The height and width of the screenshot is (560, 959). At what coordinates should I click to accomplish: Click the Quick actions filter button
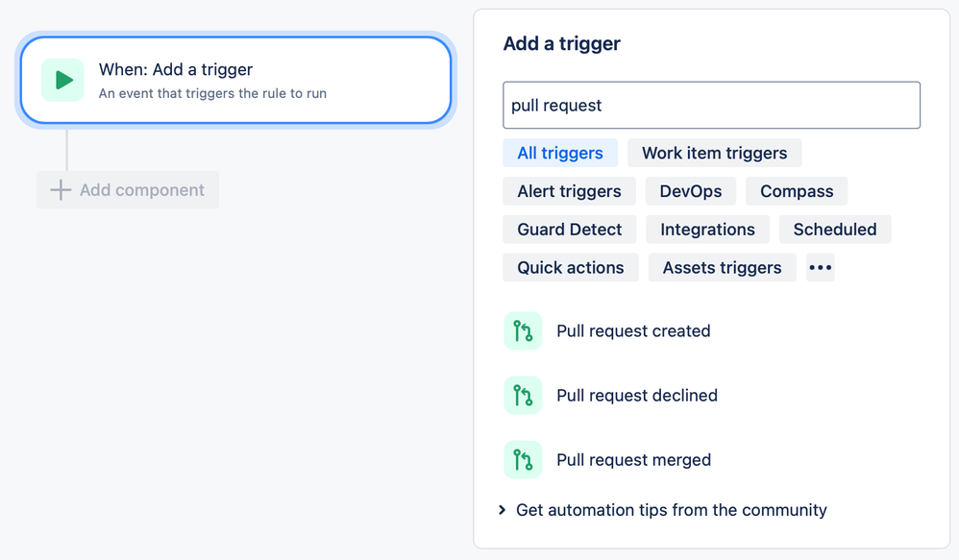pos(571,267)
